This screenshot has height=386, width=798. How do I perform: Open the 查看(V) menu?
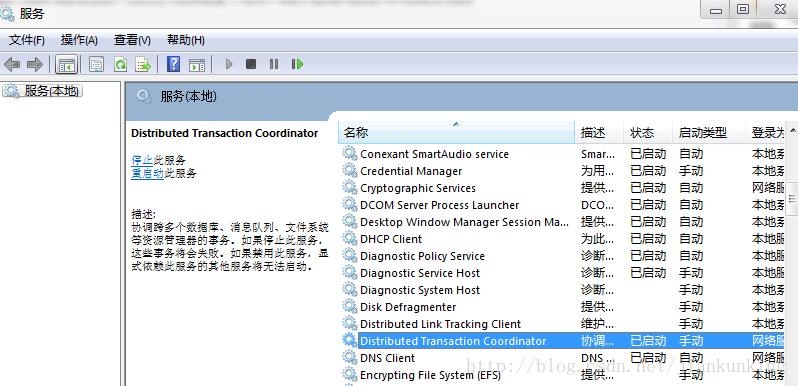point(132,40)
